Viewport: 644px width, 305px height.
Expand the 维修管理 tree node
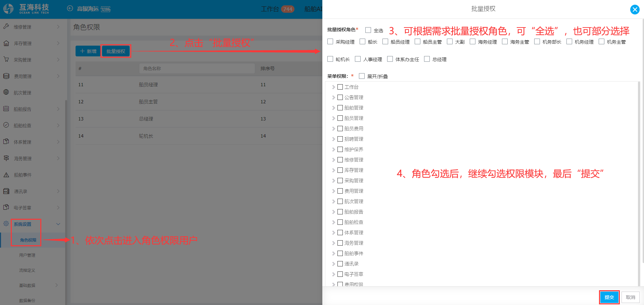coord(333,160)
